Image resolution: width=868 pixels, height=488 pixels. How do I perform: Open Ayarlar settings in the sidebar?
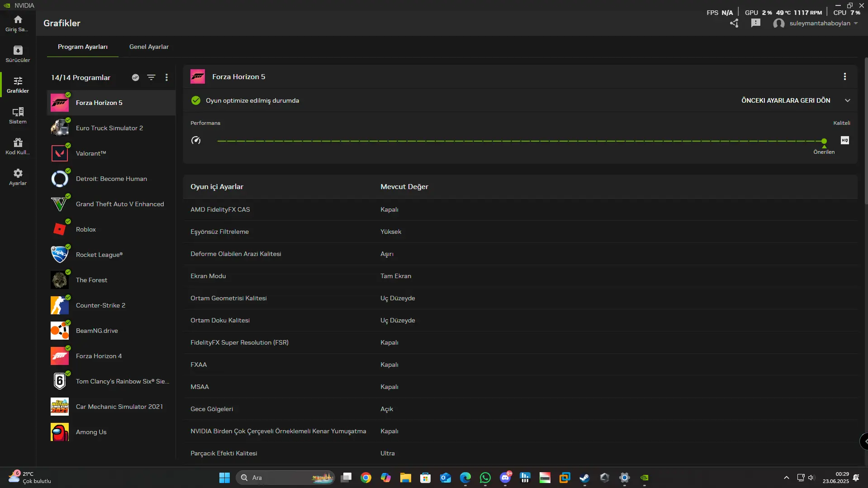(18, 177)
